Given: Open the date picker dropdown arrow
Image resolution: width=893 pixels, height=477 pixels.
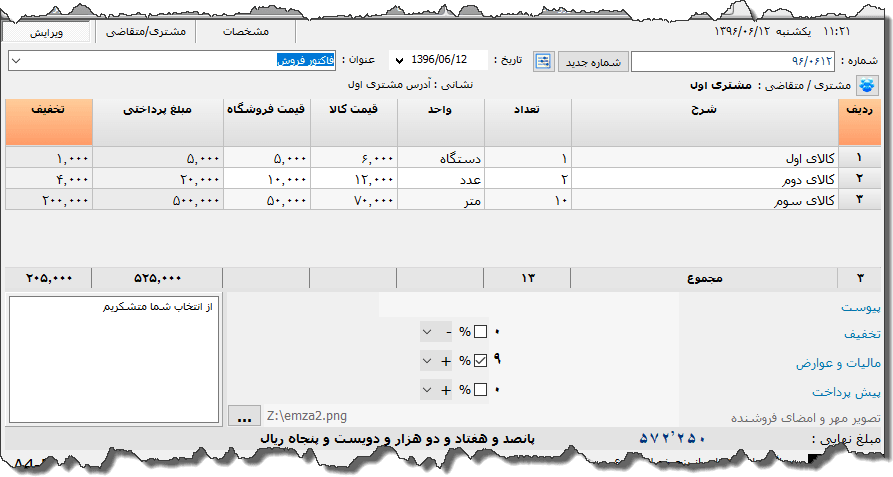Looking at the screenshot, I should click(x=399, y=60).
